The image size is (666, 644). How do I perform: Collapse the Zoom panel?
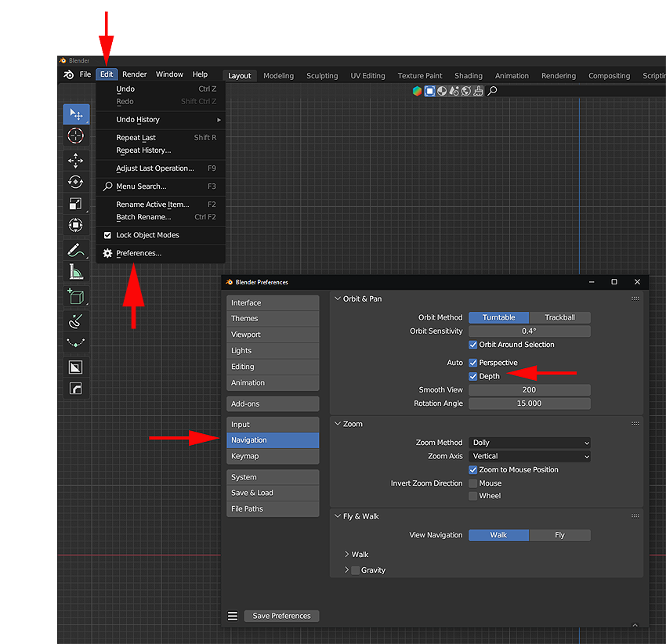(338, 424)
